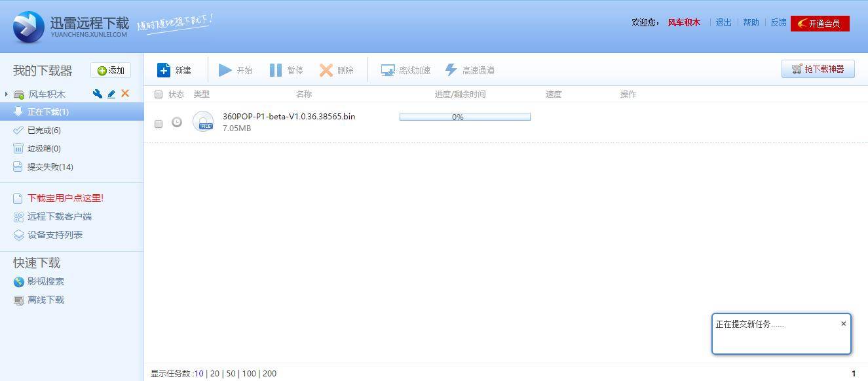Close the 正在提交新任务 notification popup

pyautogui.click(x=843, y=323)
